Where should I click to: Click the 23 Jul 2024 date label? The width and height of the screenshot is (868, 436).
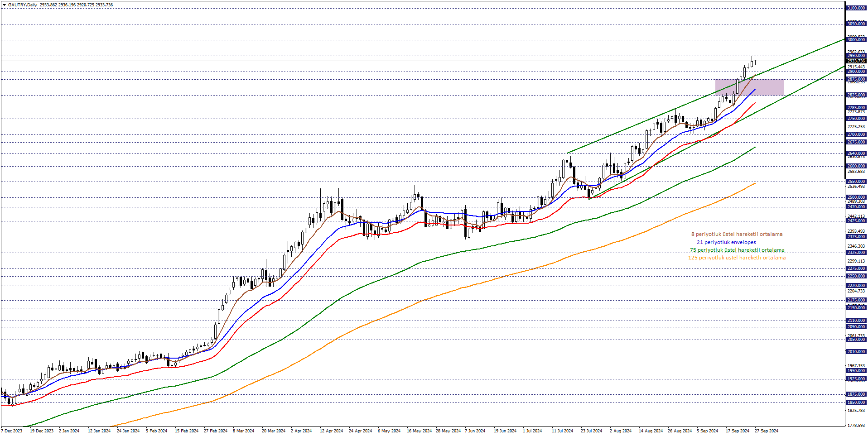click(592, 431)
